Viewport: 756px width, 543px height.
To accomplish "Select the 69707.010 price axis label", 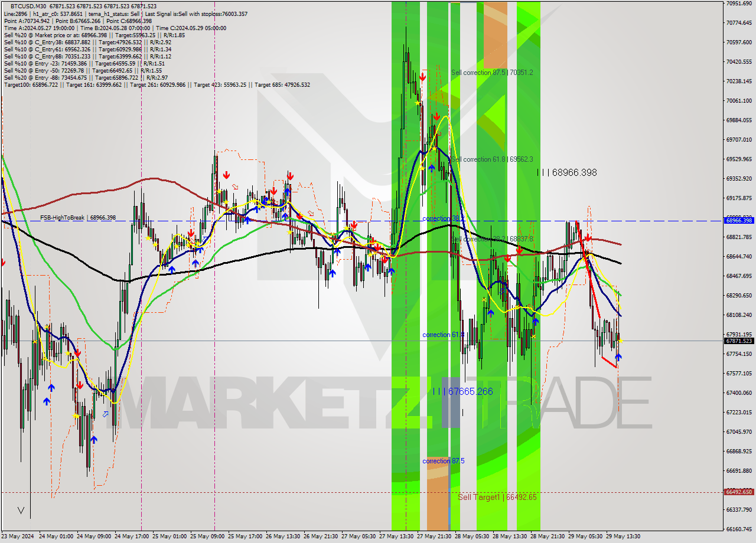I will pos(739,140).
